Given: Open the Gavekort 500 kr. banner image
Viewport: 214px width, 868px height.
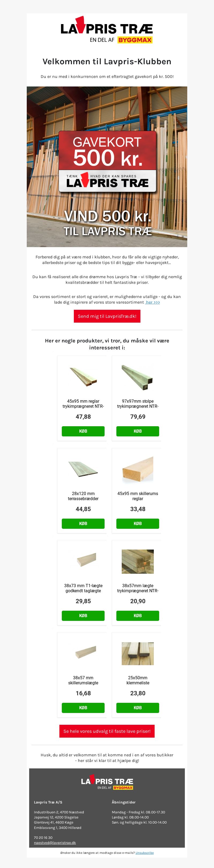Looking at the screenshot, I should tap(107, 167).
